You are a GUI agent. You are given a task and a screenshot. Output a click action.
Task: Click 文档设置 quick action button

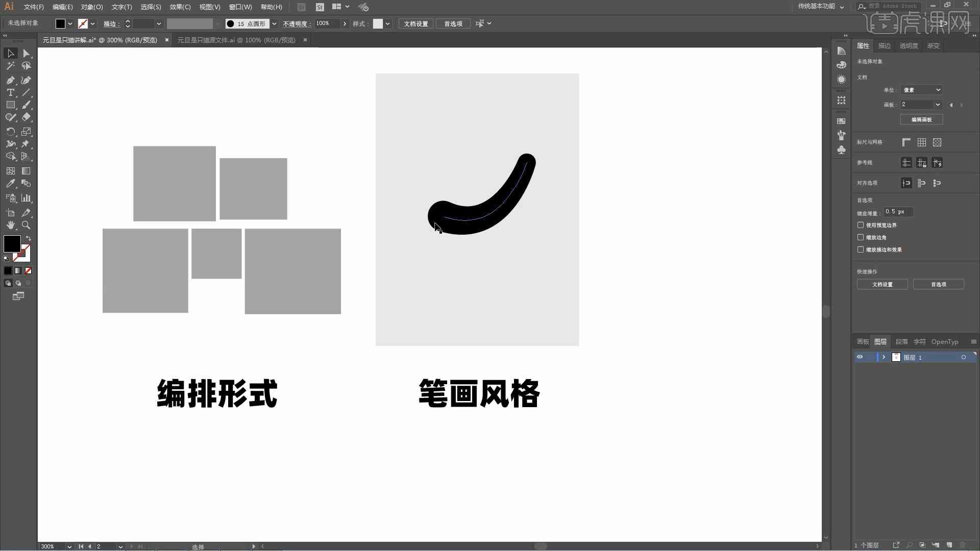coord(883,284)
